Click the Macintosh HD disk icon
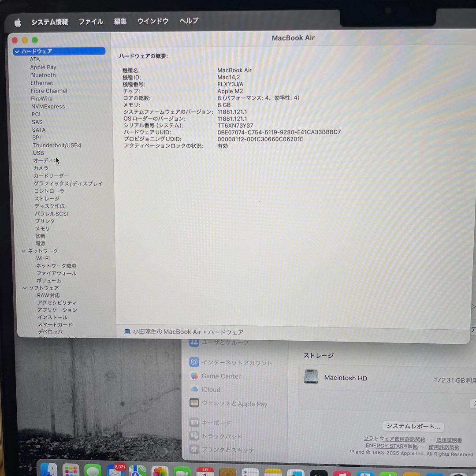 pos(311,378)
